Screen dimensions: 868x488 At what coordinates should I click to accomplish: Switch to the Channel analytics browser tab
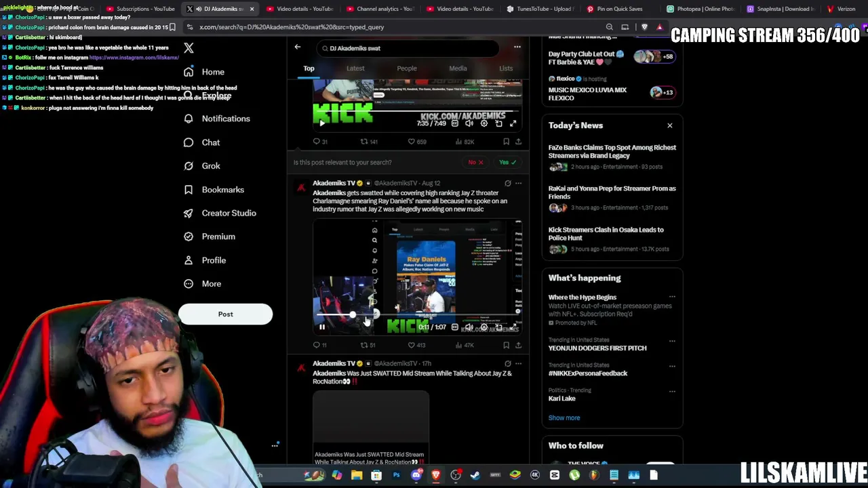pyautogui.click(x=380, y=9)
